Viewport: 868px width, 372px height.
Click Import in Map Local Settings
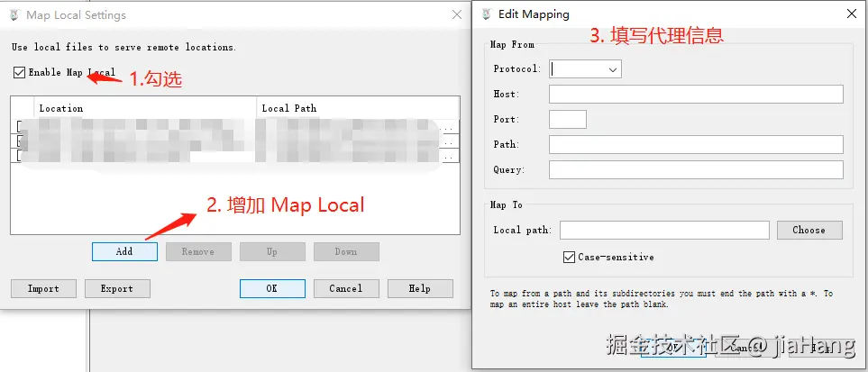click(x=43, y=288)
